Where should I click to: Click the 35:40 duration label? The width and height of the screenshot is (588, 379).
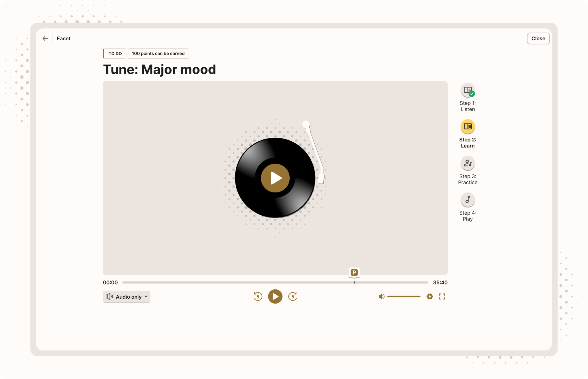click(x=440, y=283)
